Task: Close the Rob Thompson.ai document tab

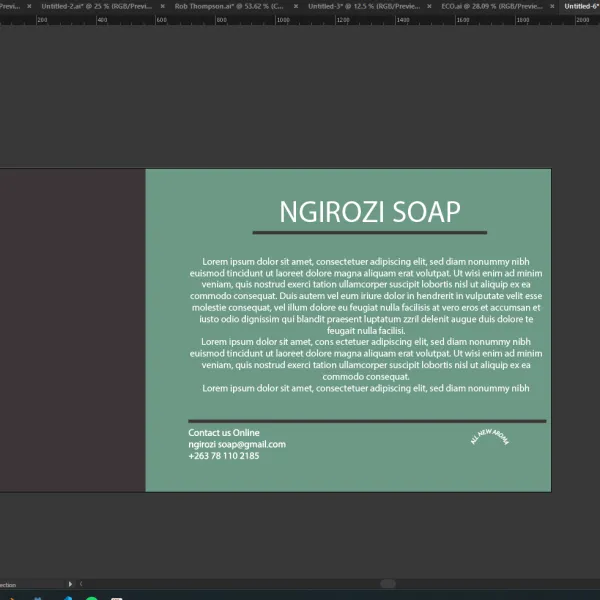Action: point(296,6)
